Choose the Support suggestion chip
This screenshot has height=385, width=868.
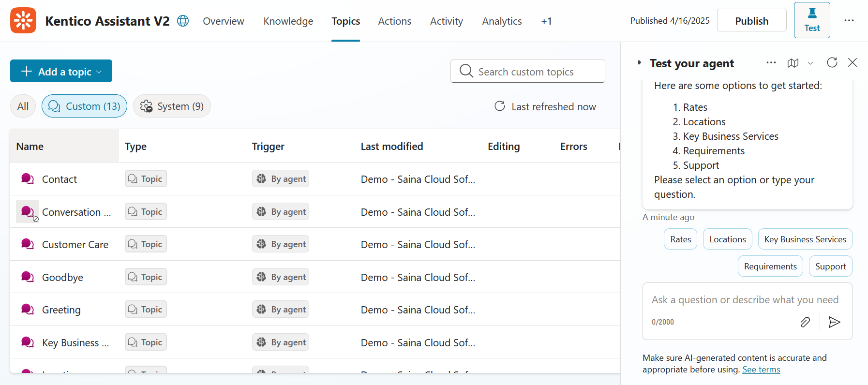[830, 266]
